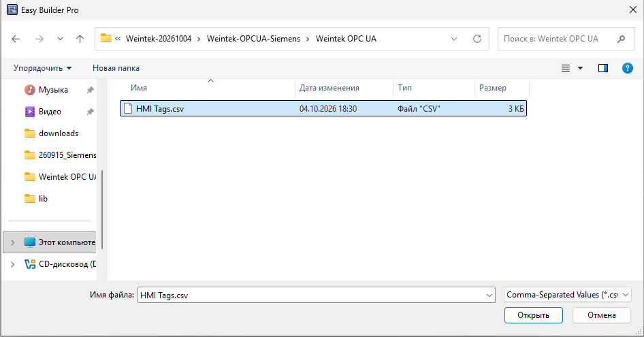Navigate to Weintek-OPCUA-Siemens breadcrumb
Viewport: 644px width, 337px height.
click(x=253, y=39)
